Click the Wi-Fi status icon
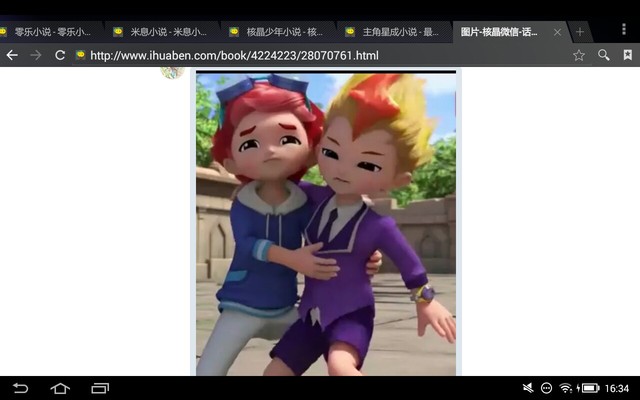The image size is (640, 400). tap(566, 388)
